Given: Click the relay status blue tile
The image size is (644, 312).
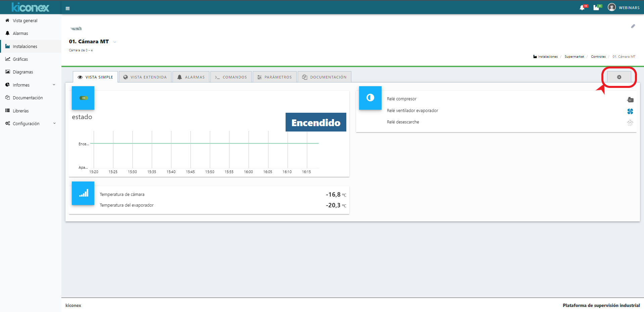Looking at the screenshot, I should 370,98.
